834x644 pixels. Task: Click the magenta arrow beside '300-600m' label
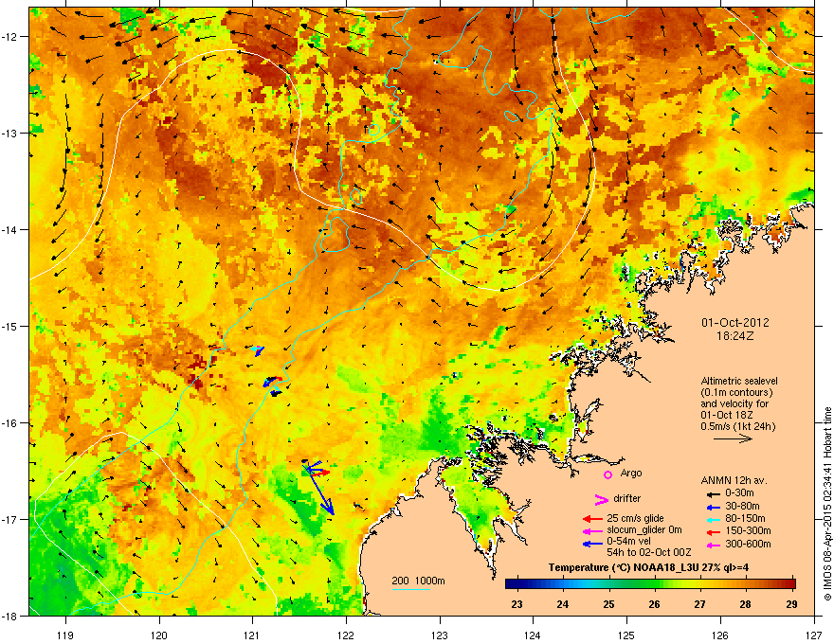click(x=714, y=545)
